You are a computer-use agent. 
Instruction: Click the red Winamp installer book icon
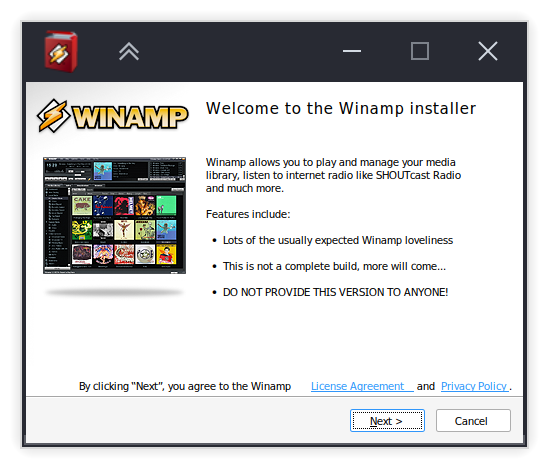[x=61, y=51]
